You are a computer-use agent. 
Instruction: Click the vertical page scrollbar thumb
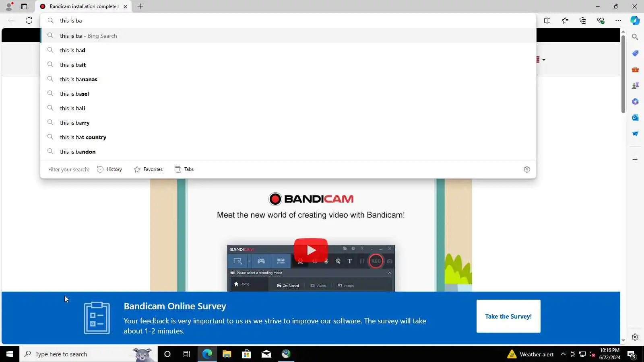[x=623, y=74]
